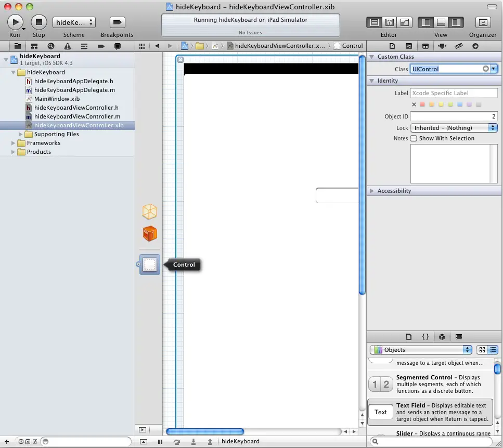Click the Run button in toolbar
This screenshot has width=503, height=448.
tap(15, 22)
